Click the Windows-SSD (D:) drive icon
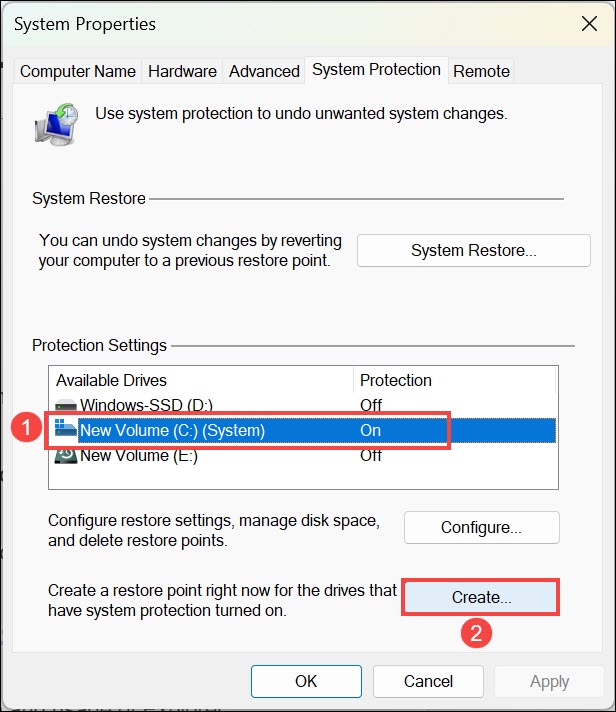The height and width of the screenshot is (712, 616). [66, 405]
